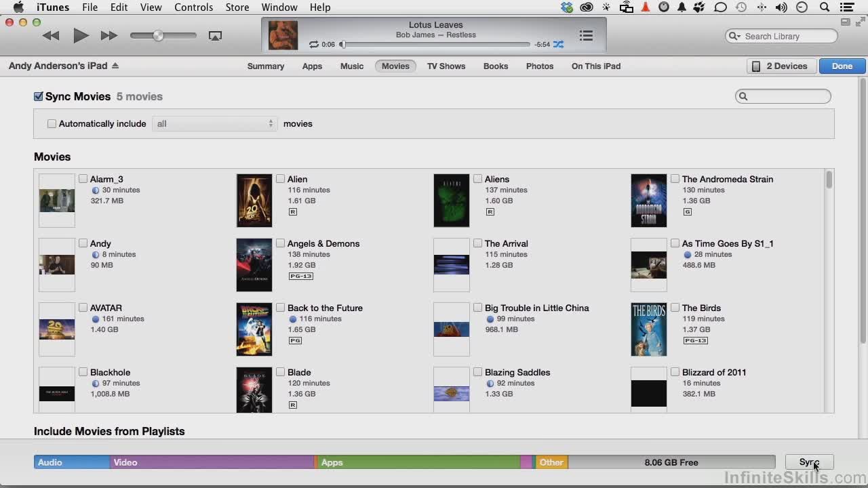
Task: Click the blue Done button
Action: pos(842,66)
